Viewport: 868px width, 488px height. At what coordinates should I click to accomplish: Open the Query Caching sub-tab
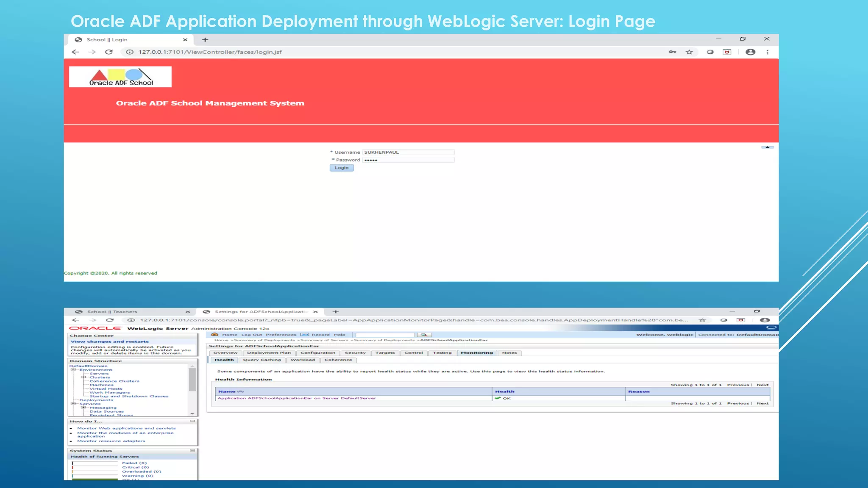(262, 360)
